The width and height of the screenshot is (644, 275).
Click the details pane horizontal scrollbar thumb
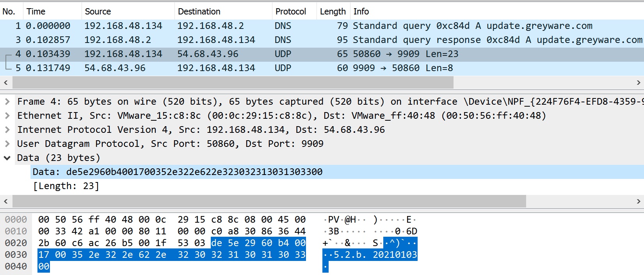[x=269, y=201]
